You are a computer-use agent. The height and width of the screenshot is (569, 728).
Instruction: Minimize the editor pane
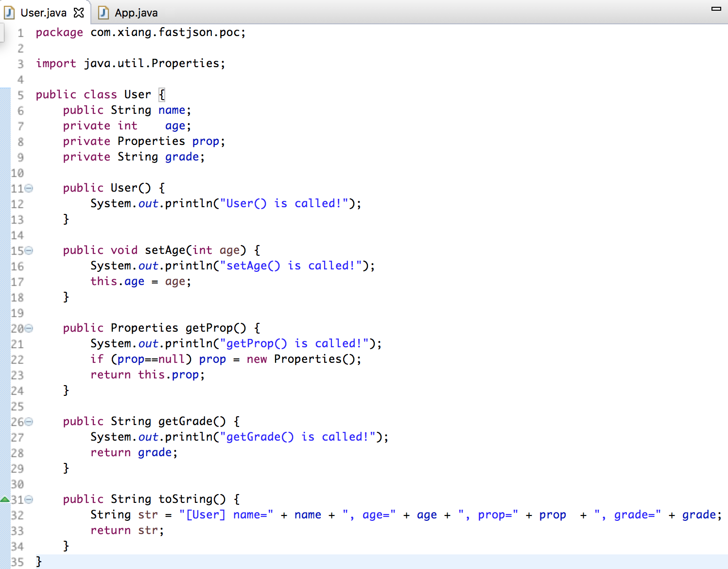pos(716,9)
